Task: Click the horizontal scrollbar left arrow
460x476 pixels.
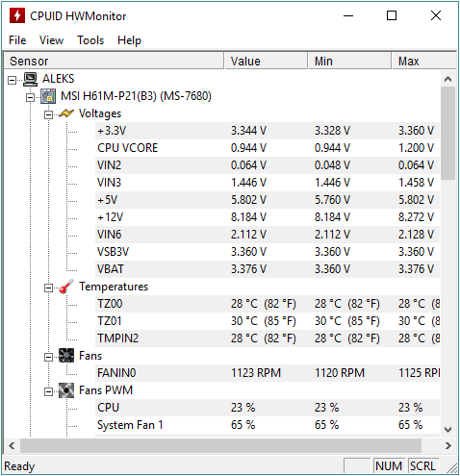Action: coord(12,445)
